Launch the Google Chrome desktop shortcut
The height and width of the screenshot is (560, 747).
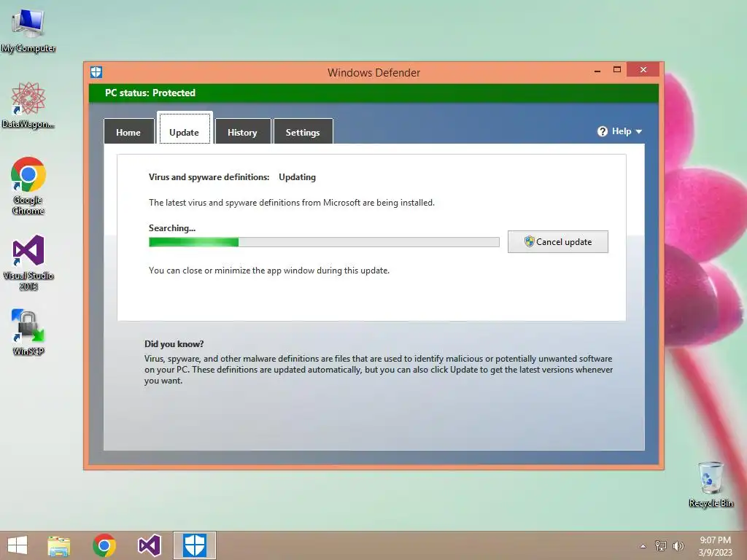click(28, 186)
